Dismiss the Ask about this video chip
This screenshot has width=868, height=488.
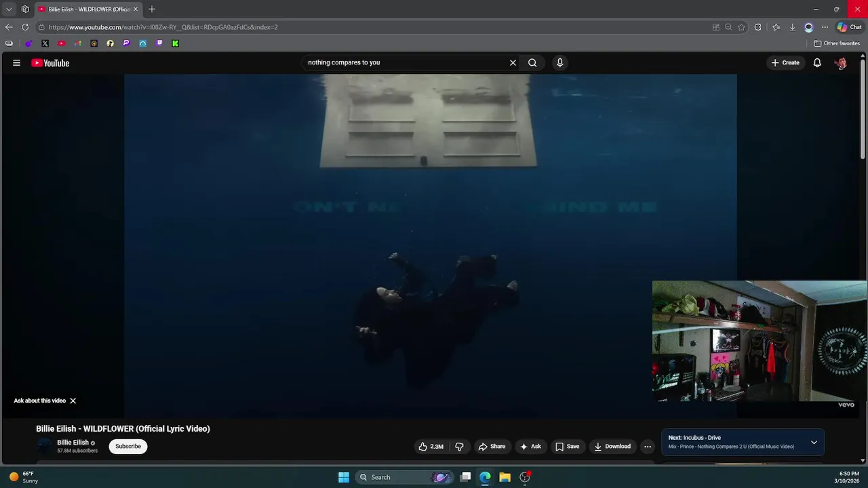click(73, 401)
